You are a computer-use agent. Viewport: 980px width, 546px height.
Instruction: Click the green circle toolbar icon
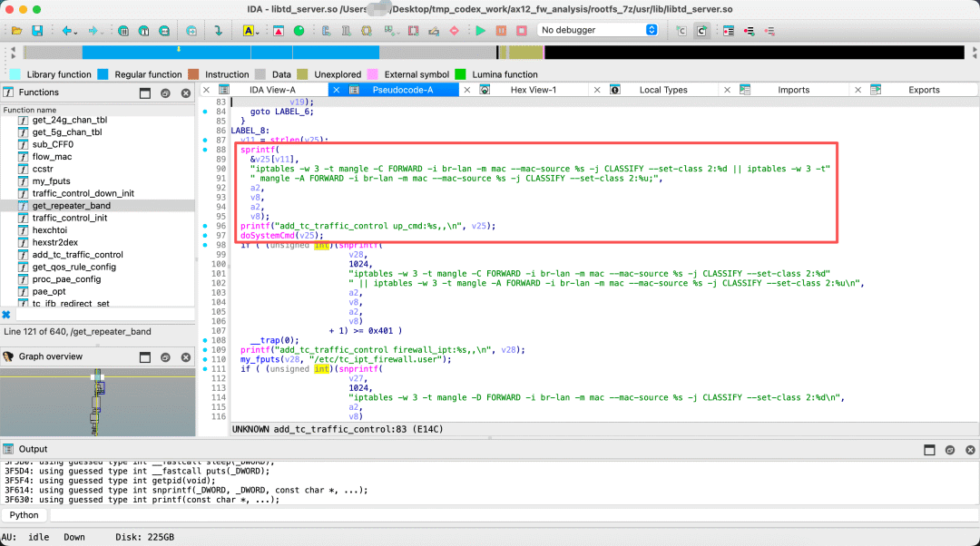pos(299,30)
